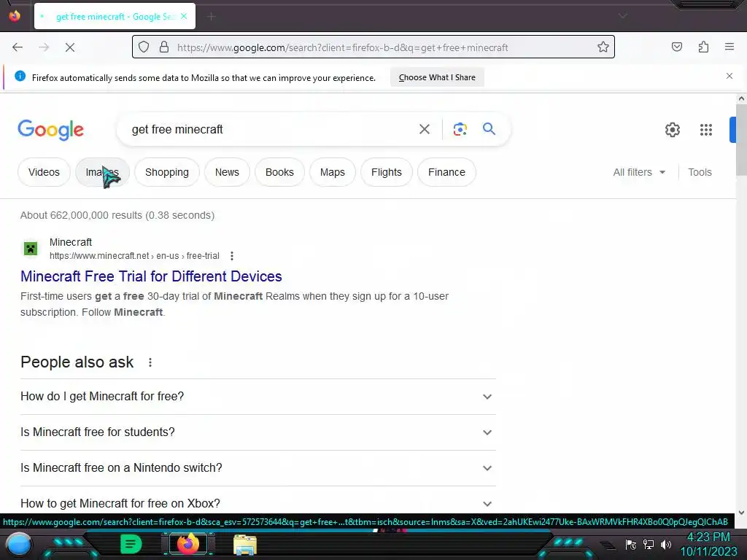
Task: Open Firefox hamburger application menu
Action: [x=729, y=47]
